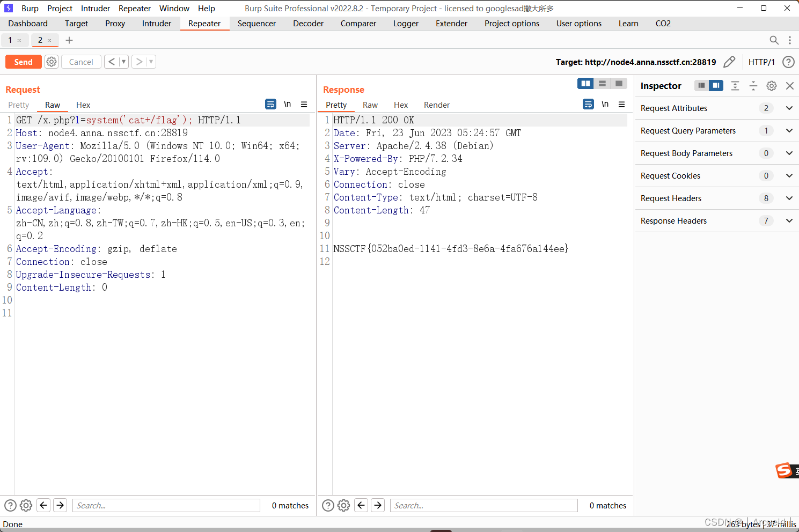The image size is (799, 532).
Task: Toggle request line wrap icon
Action: pos(271,104)
